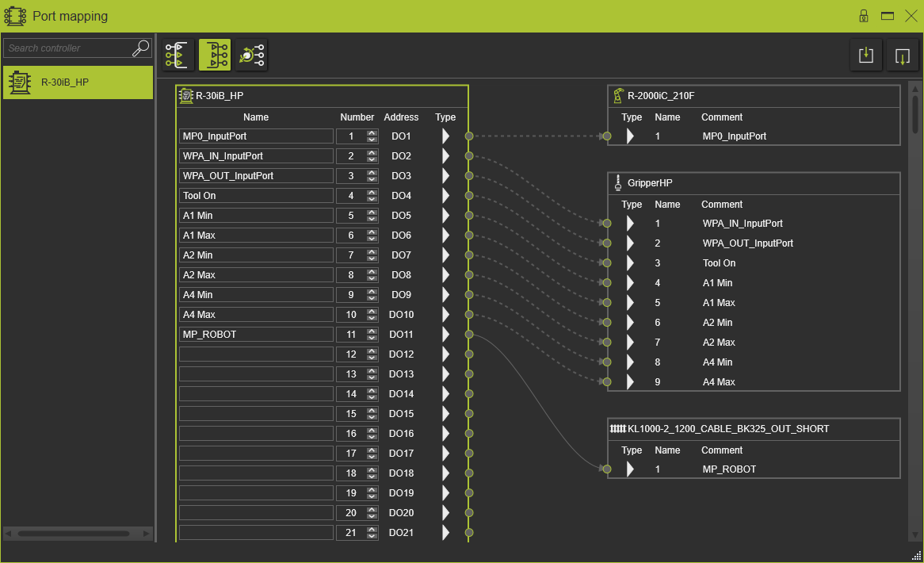Click the magnifier icon in the search box
Viewport: 924px width, 563px height.
tap(141, 48)
